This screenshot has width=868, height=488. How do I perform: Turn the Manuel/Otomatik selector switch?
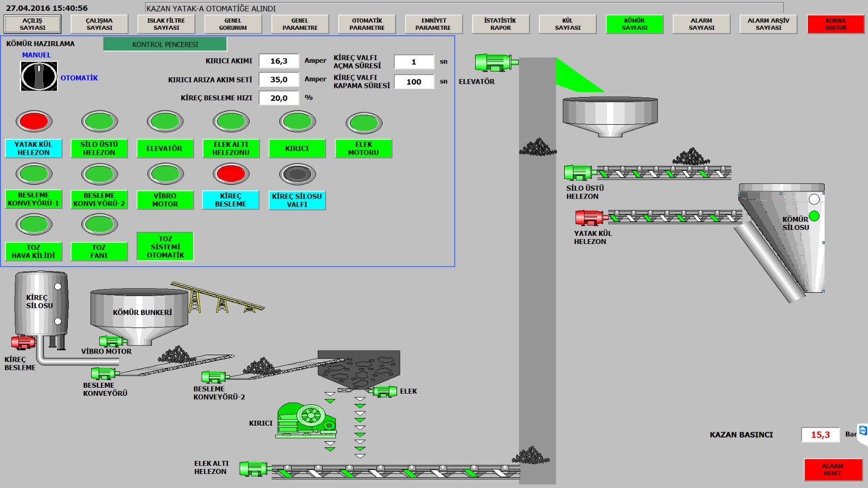pyautogui.click(x=39, y=76)
